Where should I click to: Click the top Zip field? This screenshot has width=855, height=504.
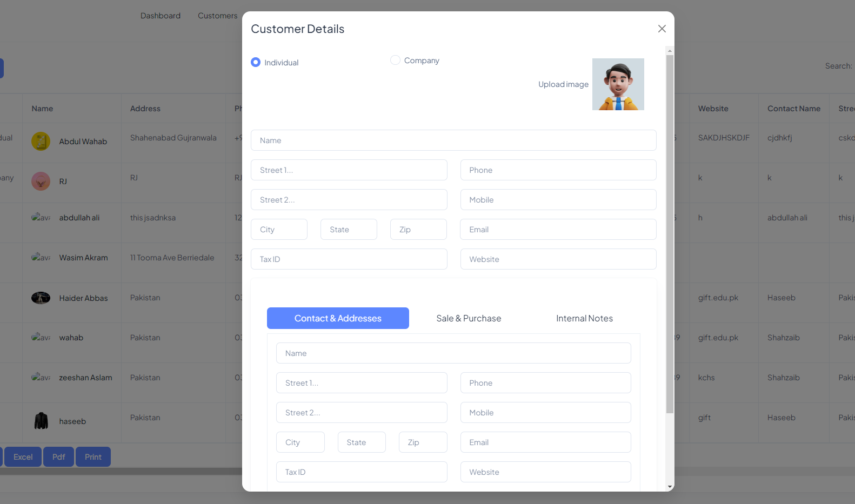coord(418,230)
